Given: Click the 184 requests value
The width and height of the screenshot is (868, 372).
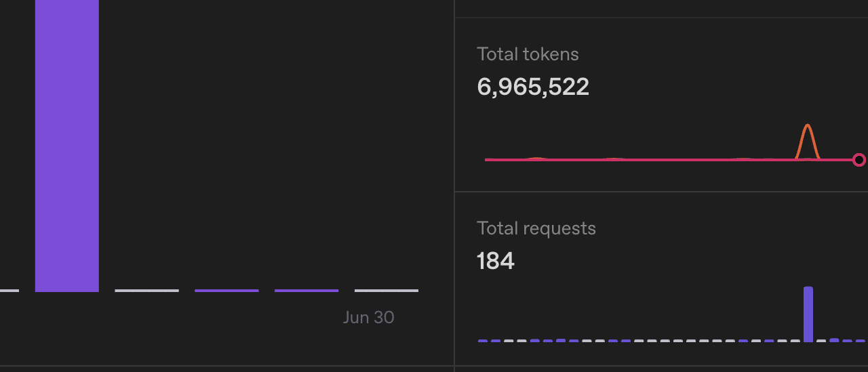Looking at the screenshot, I should 496,261.
